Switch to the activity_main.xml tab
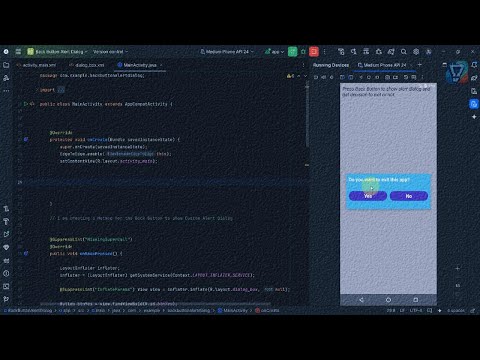 point(37,65)
